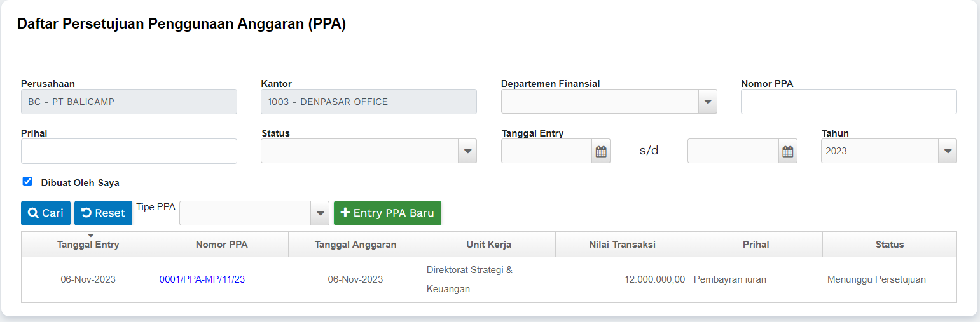
Task: Click the end date input field
Action: coord(733,151)
